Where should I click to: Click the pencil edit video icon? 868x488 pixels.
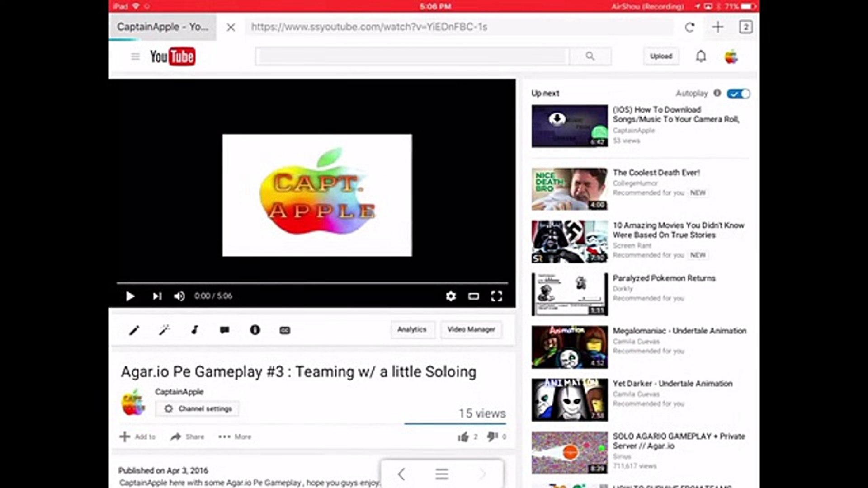[134, 330]
